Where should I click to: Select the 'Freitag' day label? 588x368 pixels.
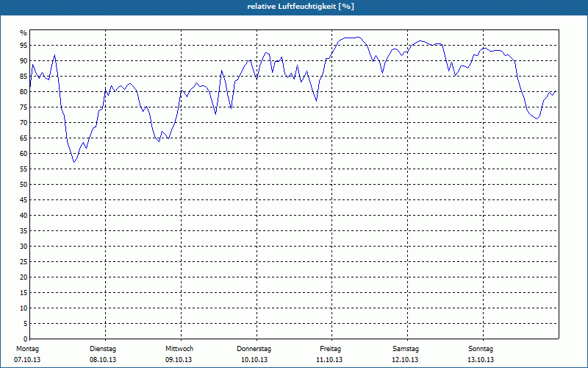point(330,349)
